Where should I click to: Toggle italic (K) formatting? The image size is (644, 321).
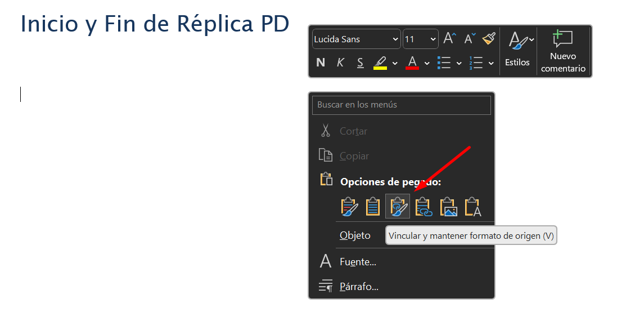coord(340,63)
